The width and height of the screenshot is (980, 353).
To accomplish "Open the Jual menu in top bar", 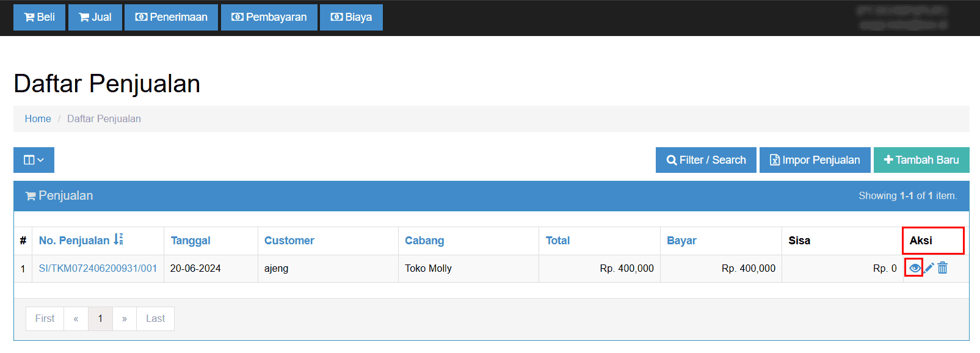I will coord(95,17).
